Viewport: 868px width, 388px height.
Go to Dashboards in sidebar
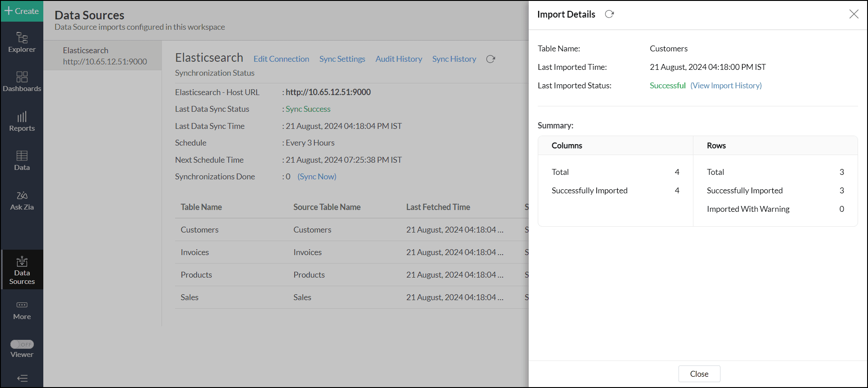coord(22,82)
